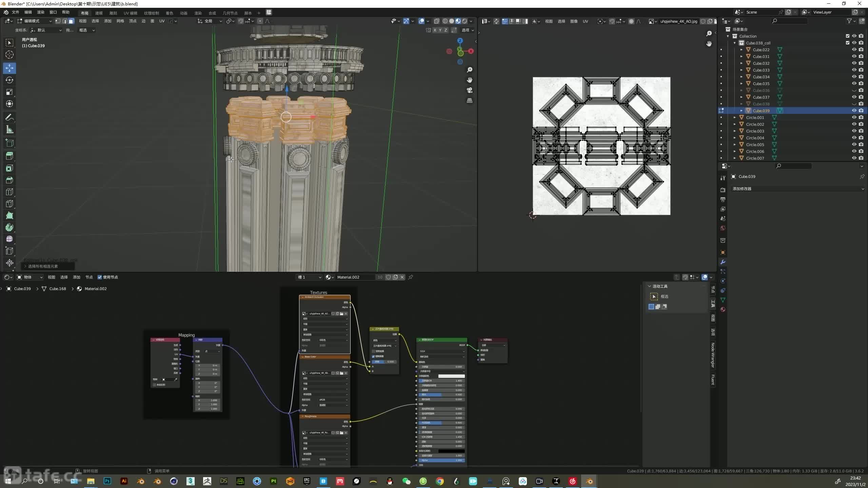Select the Loop Cut tool
This screenshot has width=868, height=488.
click(x=9, y=192)
